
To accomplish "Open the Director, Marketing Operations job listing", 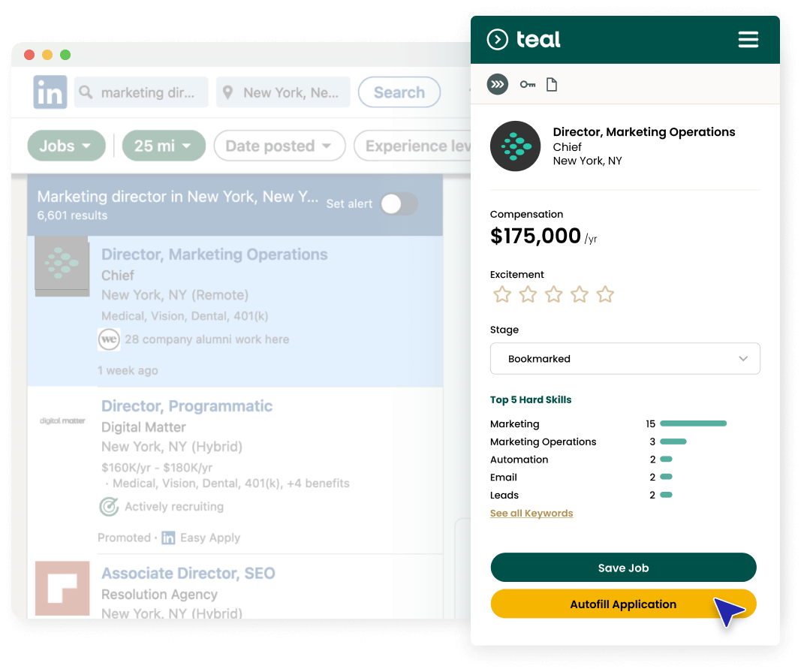I will 215,254.
